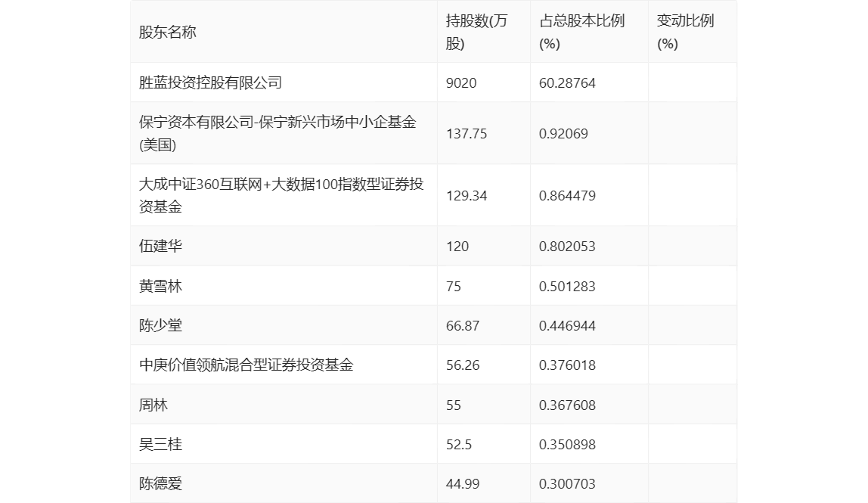Click the 股东名称 column header
Viewport: 868px width, 503px height.
coord(168,32)
